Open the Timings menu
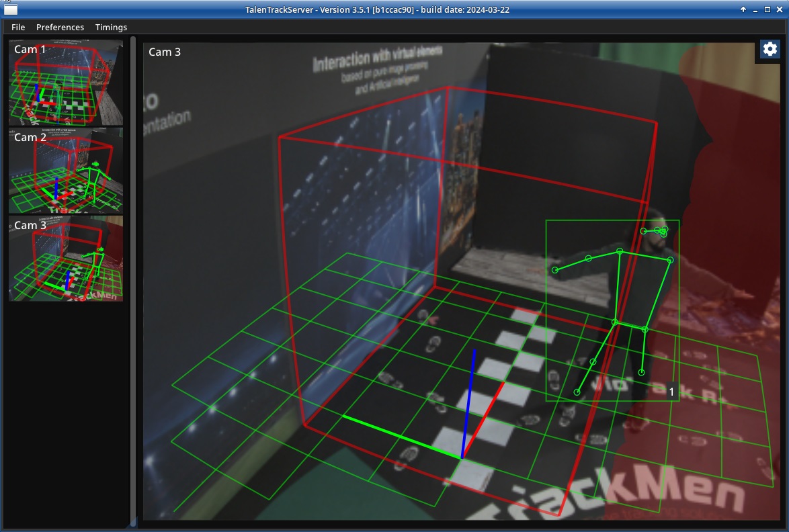The height and width of the screenshot is (532, 789). (x=111, y=27)
